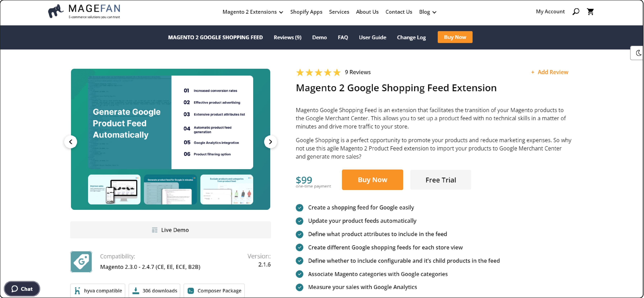The width and height of the screenshot is (644, 298).
Task: Click the main Generate Google Product Feed slide
Action: coord(171,122)
